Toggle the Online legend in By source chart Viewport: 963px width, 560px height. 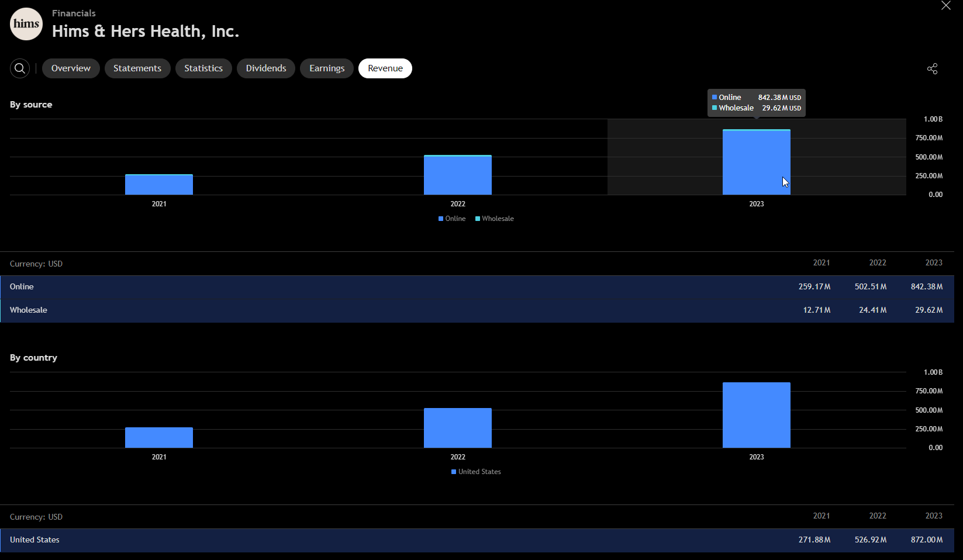pyautogui.click(x=452, y=219)
